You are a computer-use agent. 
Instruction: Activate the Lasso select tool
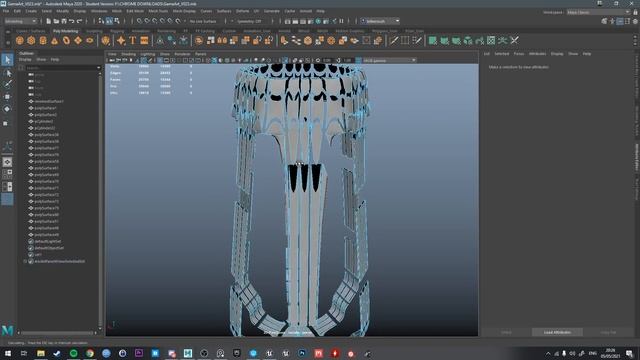point(7,73)
